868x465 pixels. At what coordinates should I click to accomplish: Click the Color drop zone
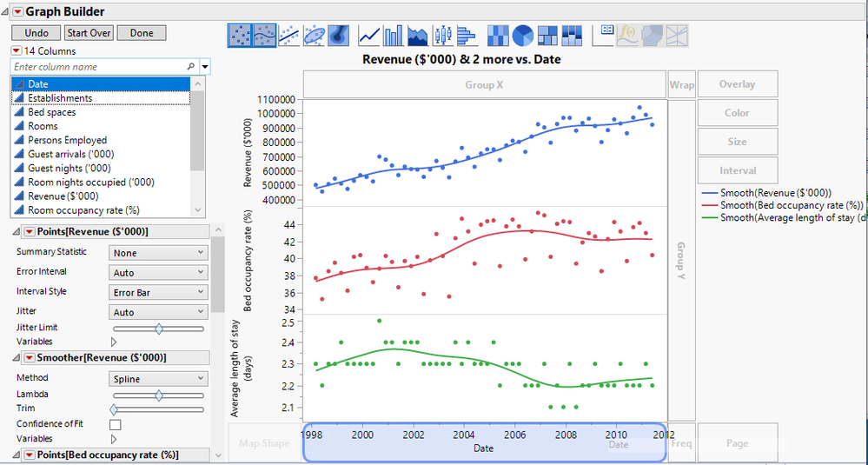pos(738,113)
